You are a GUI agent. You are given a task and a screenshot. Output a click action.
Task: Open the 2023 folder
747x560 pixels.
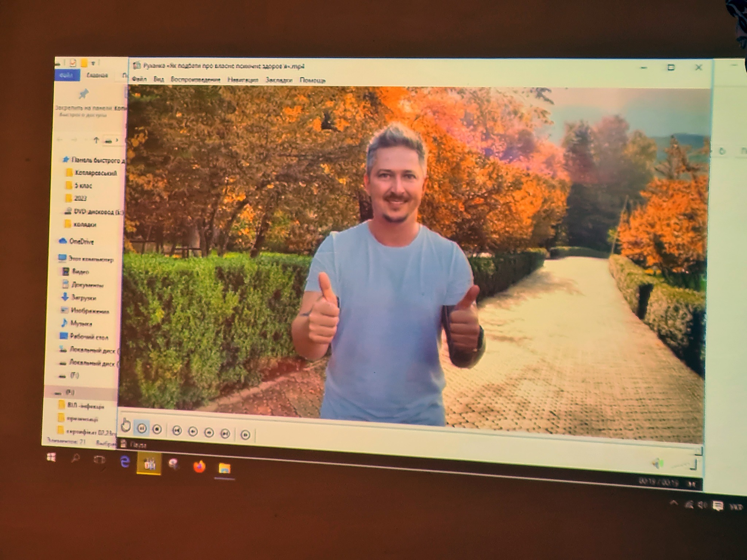click(76, 198)
